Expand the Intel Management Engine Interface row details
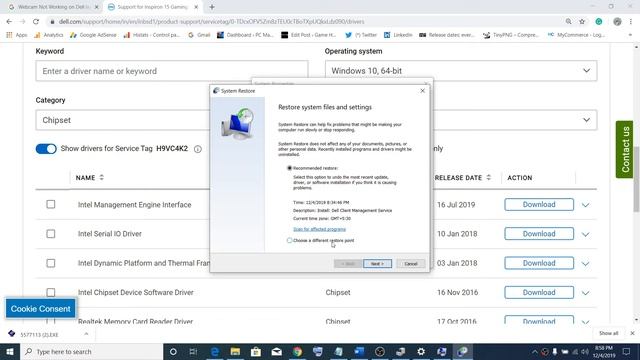The height and width of the screenshot is (360, 640). [x=586, y=205]
